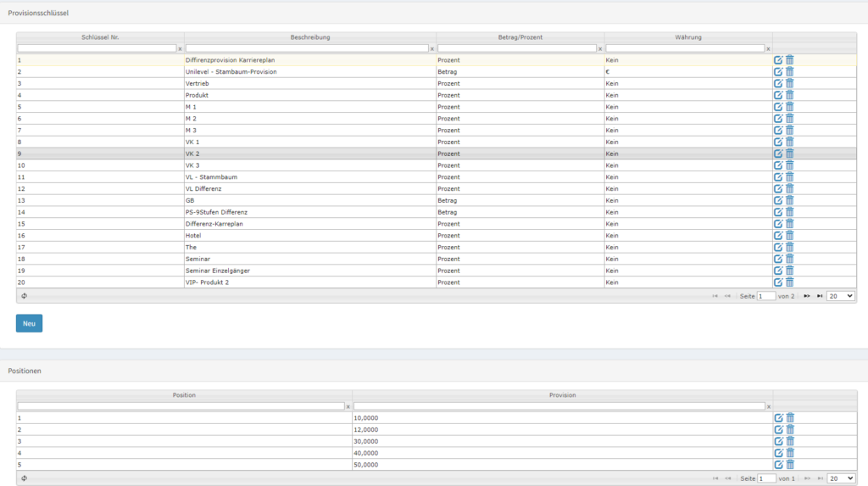Screen dimensions: 868x486
Task: Click the Provisionsschlüssel page number field
Action: point(766,296)
